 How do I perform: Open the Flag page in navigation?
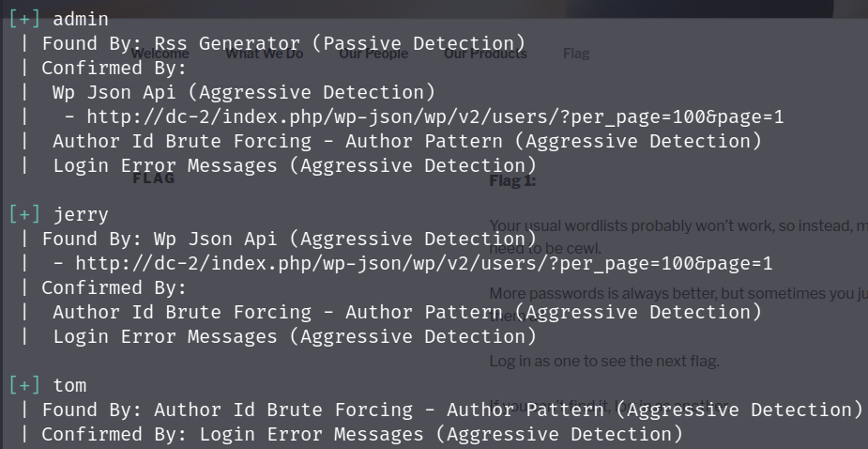click(576, 54)
